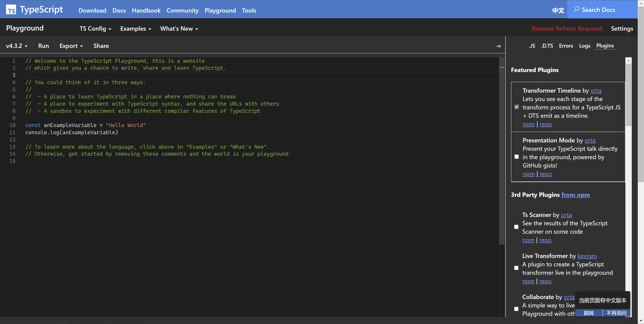Expand the Export dropdown menu

pyautogui.click(x=71, y=46)
